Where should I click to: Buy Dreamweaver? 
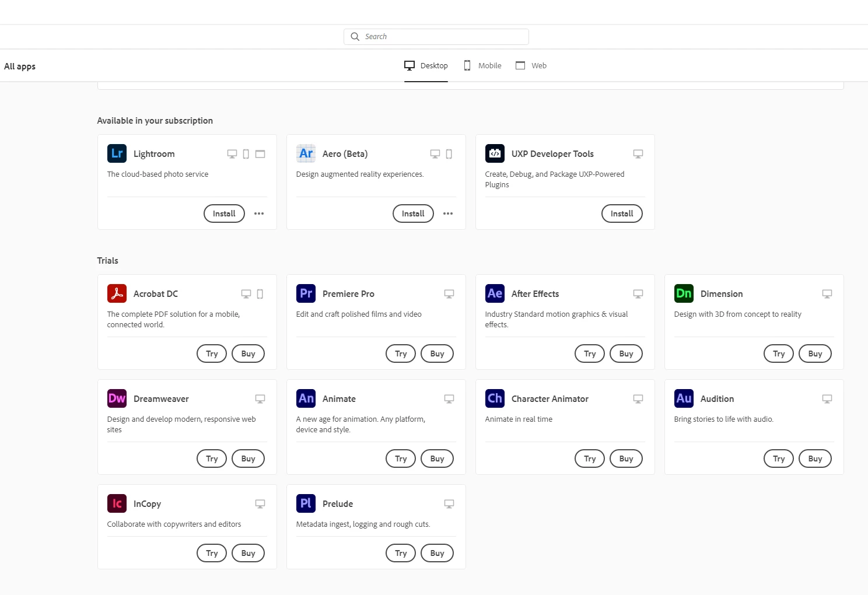pos(249,459)
